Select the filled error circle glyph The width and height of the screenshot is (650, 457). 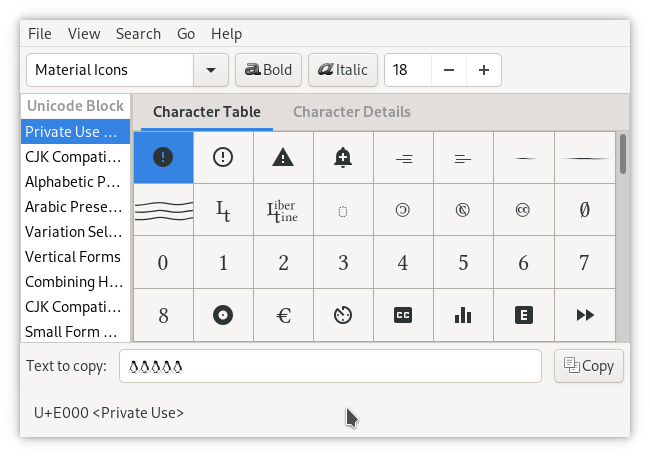[x=163, y=158]
